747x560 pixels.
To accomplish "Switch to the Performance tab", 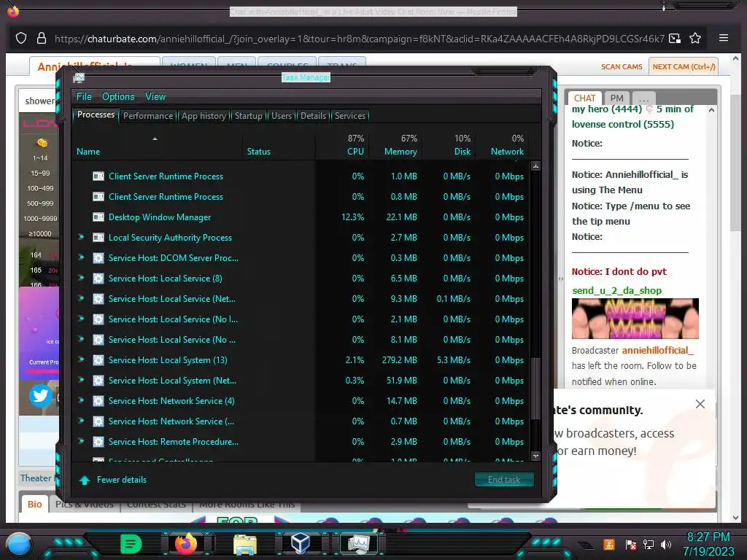I will pyautogui.click(x=148, y=116).
